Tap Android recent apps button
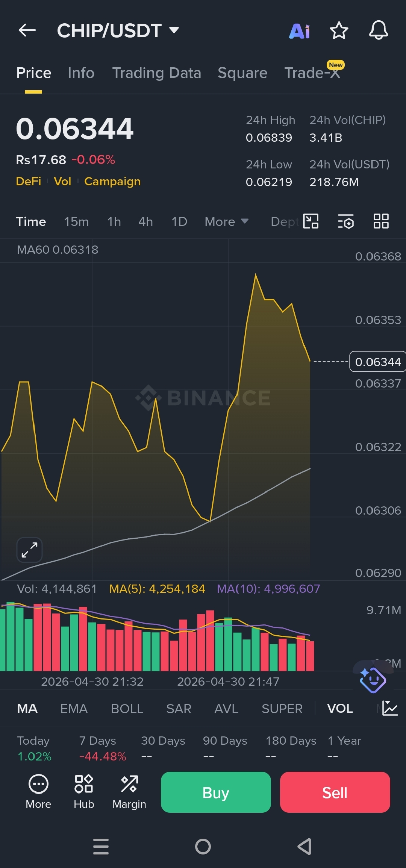 point(101,846)
